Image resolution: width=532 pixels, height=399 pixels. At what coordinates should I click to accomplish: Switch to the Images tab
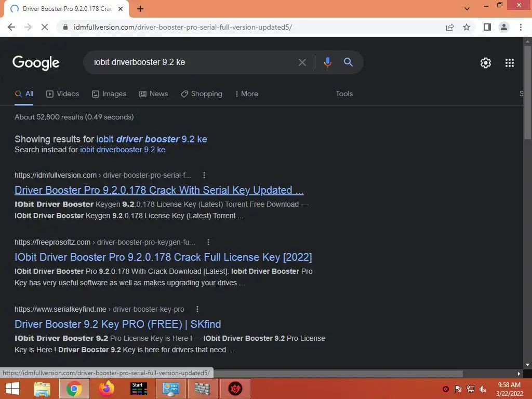tap(109, 94)
